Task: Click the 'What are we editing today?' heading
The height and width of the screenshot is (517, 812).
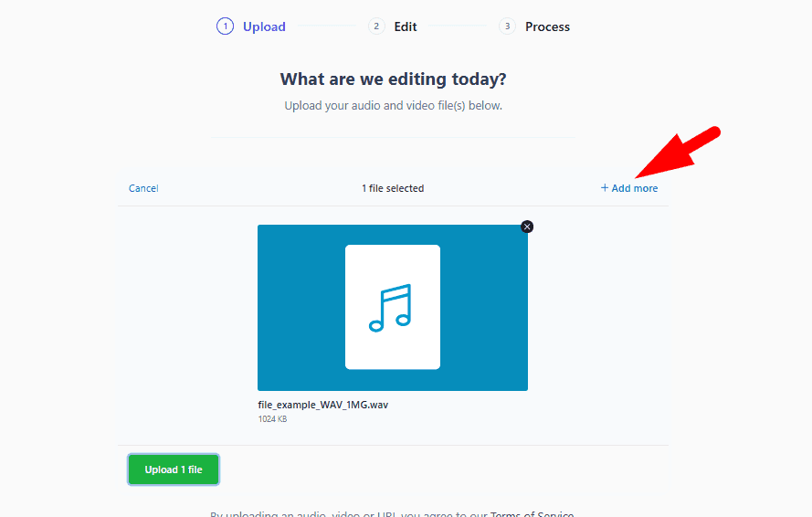Action: pos(393,79)
